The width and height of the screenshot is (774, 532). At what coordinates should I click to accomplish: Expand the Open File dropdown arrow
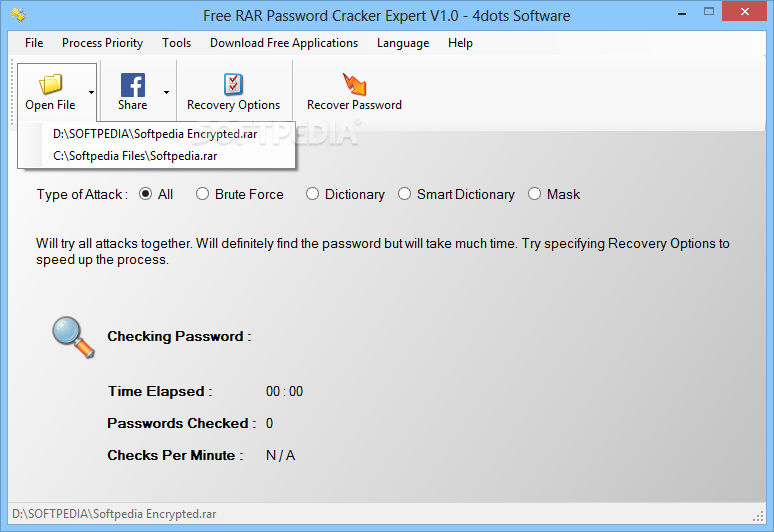[x=91, y=92]
